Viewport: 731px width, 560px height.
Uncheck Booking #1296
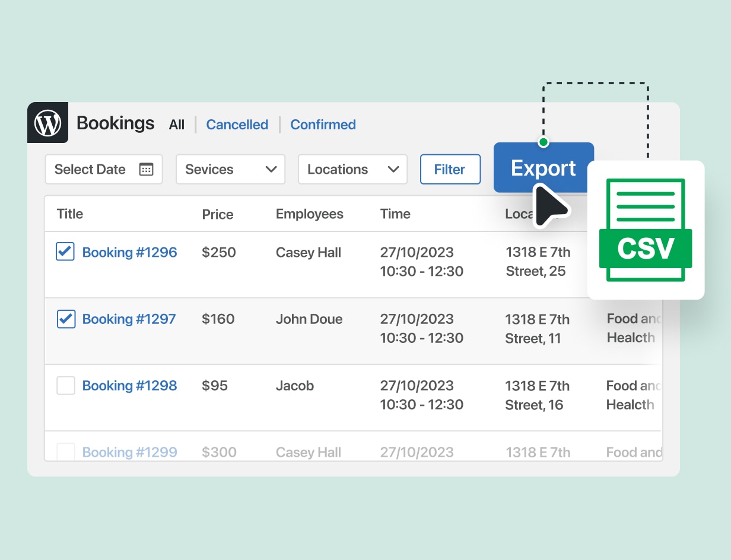point(65,252)
